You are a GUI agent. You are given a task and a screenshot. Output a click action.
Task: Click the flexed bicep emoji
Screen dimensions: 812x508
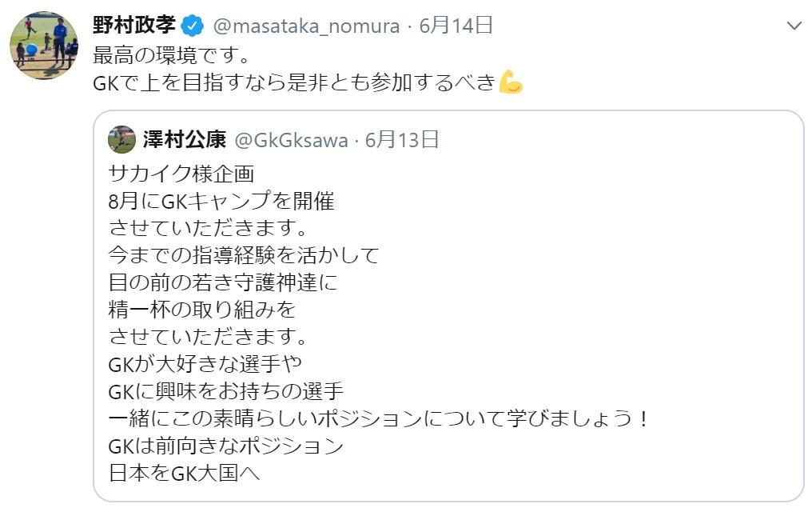511,82
